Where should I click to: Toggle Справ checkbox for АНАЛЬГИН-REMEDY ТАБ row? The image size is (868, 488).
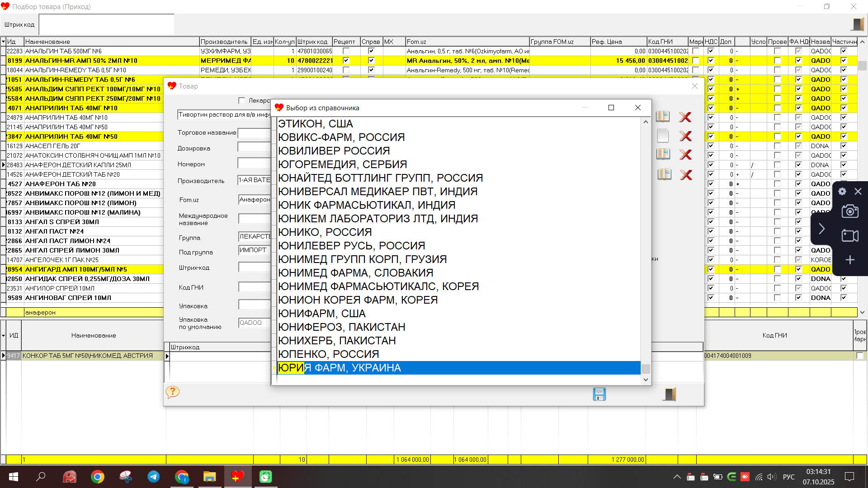(x=371, y=70)
